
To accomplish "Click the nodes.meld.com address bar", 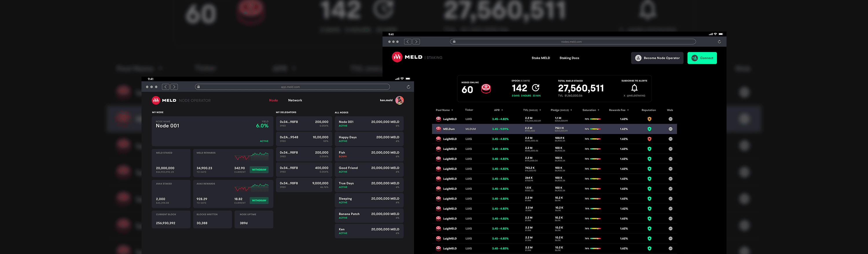I will click(x=573, y=42).
